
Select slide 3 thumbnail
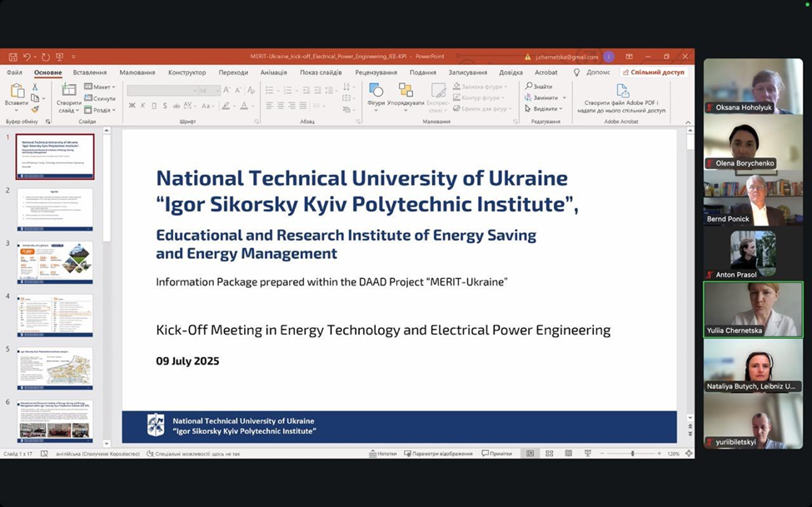tap(55, 262)
